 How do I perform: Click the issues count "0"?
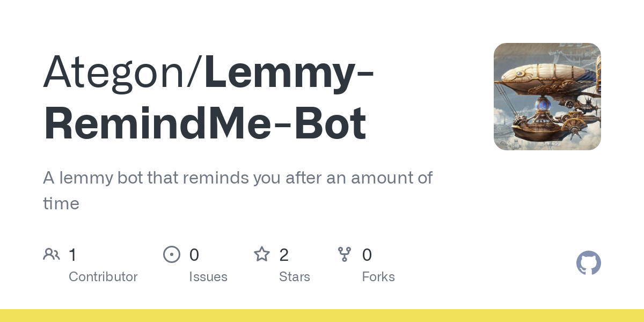tap(194, 254)
